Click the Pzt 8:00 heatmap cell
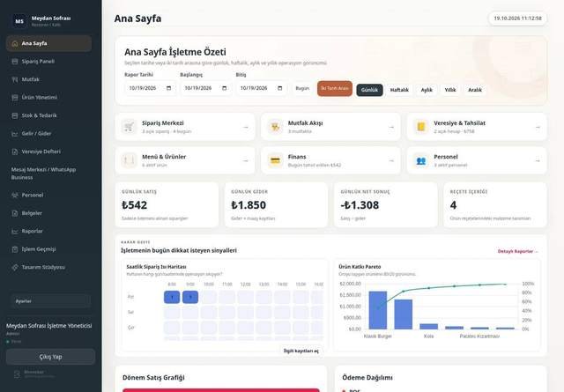This screenshot has width=564, height=392. [x=172, y=297]
